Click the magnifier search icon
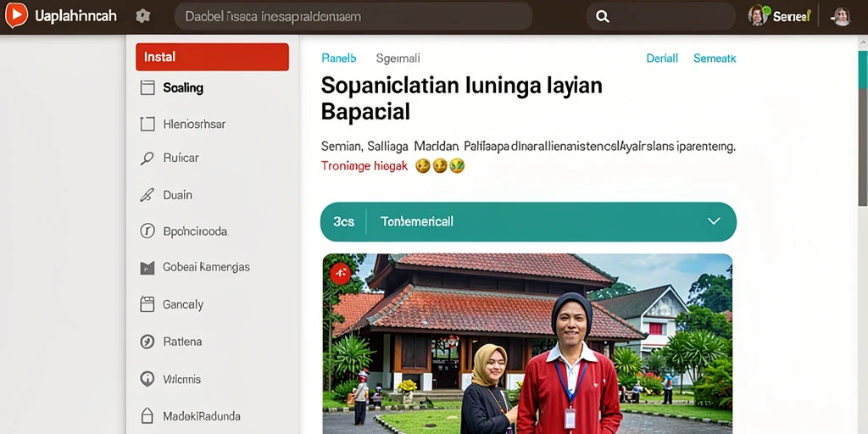The image size is (868, 434). [603, 17]
